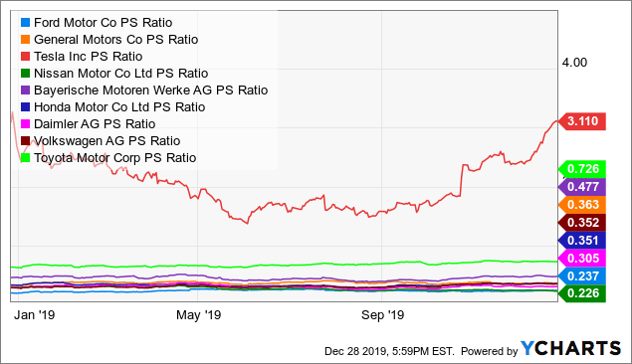The image size is (632, 364).
Task: Select the General Motors Co PS Ratio label
Action: (116, 40)
